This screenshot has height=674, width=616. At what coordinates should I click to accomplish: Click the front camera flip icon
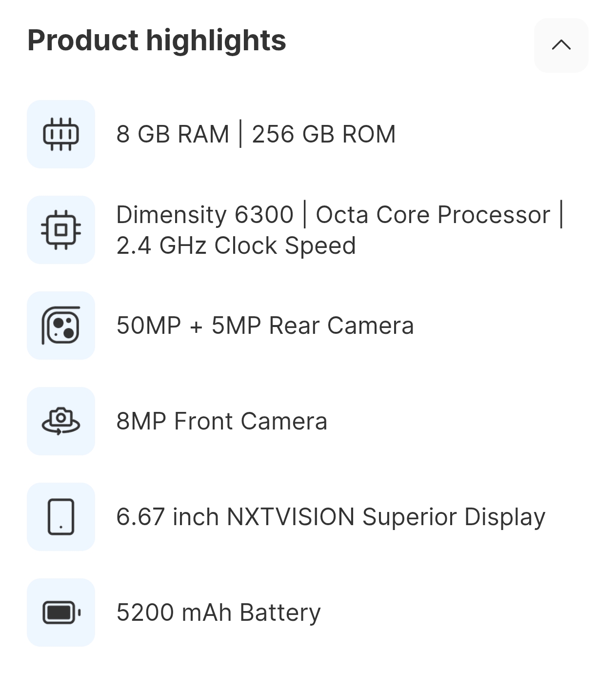coord(61,421)
